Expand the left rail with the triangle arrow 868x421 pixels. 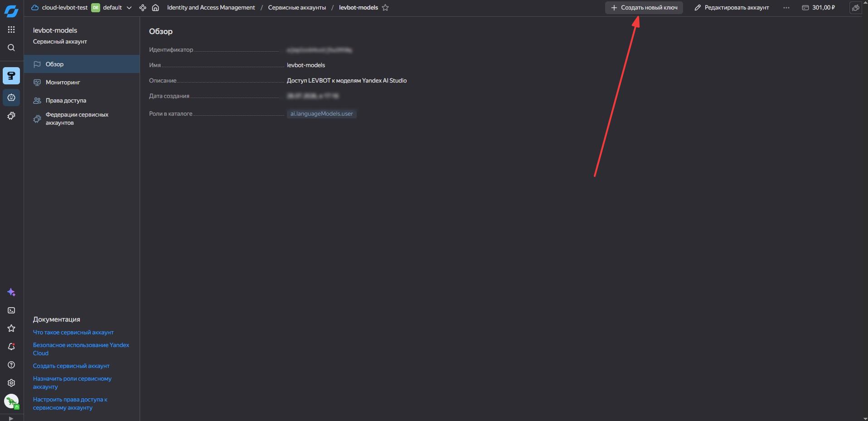point(11,418)
